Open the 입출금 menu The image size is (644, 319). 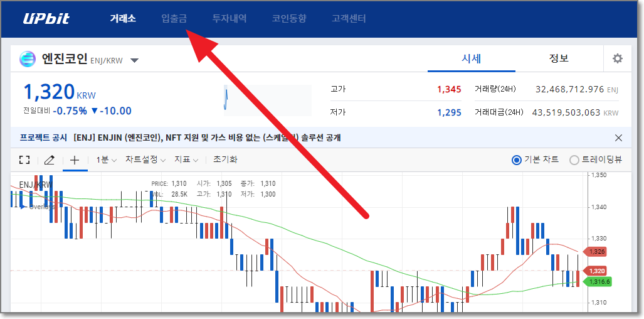(174, 18)
